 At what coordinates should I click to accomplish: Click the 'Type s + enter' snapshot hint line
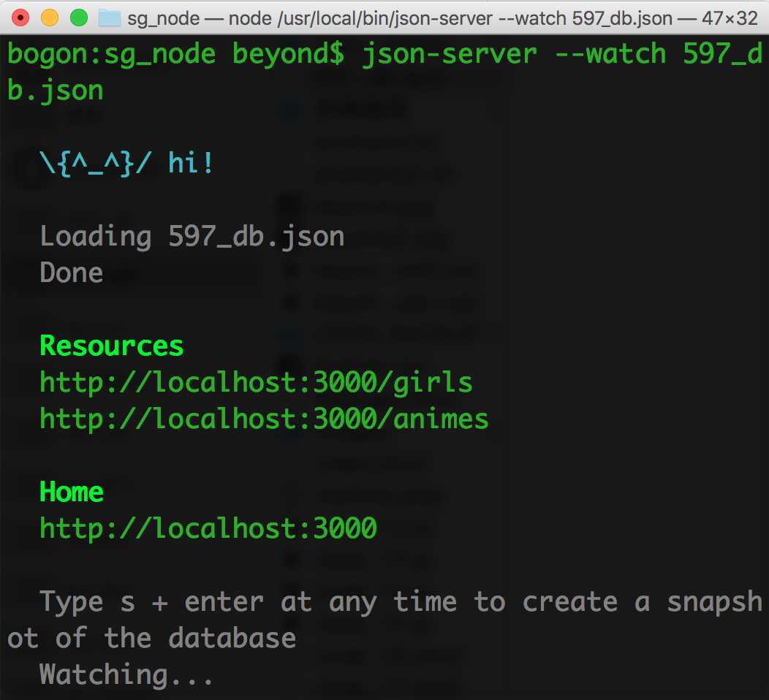(x=401, y=602)
